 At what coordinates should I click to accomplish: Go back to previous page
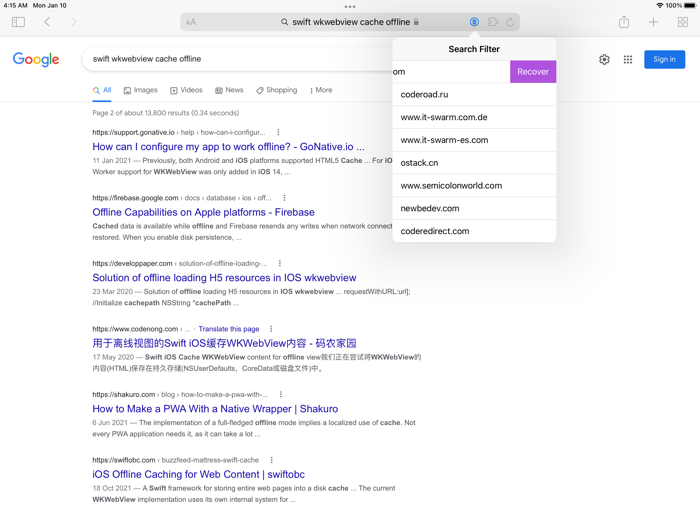47,22
